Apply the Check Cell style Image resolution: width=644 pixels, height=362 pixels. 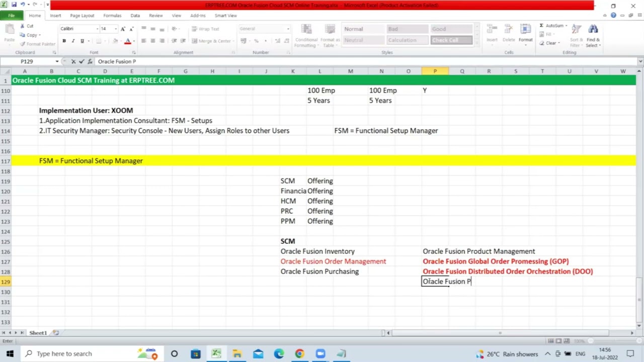[x=451, y=40]
